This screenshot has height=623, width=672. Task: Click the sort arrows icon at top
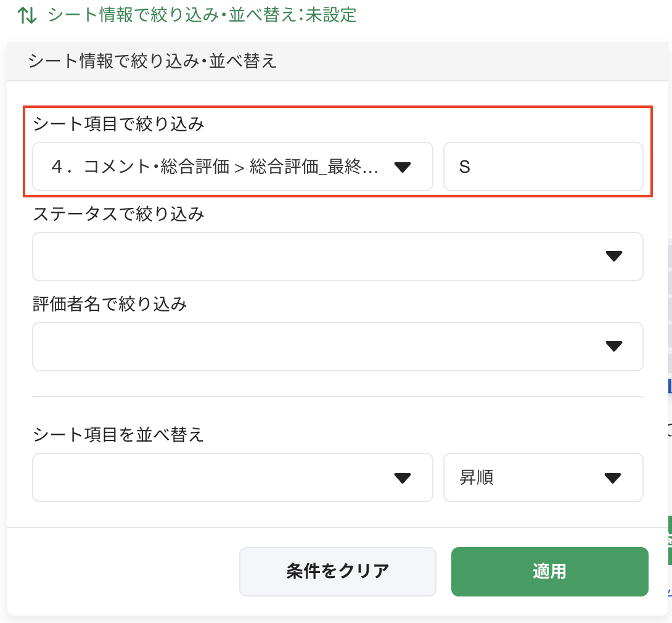pyautogui.click(x=27, y=15)
